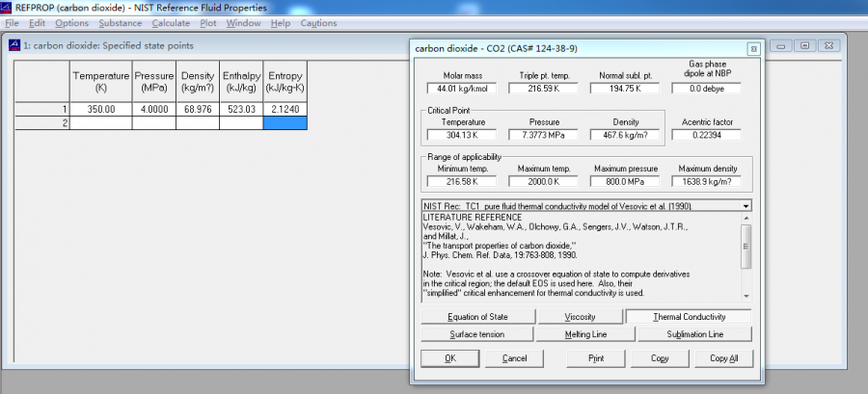Screen dimensions: 868x394
Task: Open the Plot menu
Action: 208,23
